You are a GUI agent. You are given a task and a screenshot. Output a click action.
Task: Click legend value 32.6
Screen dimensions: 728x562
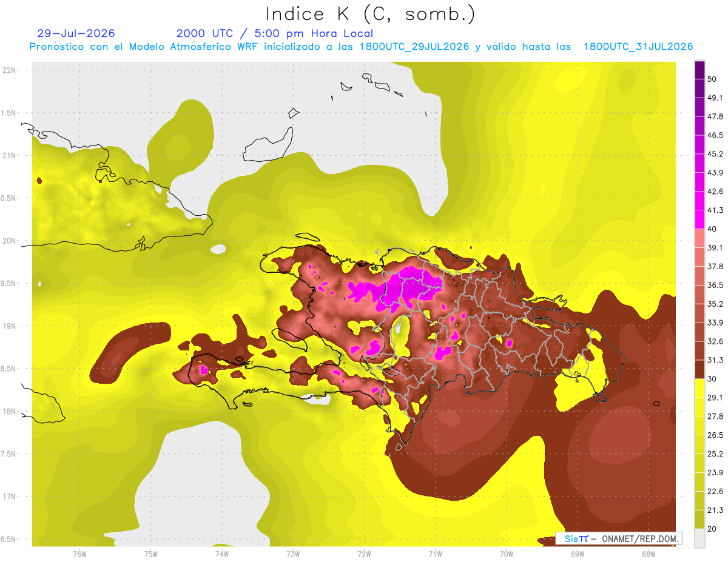click(715, 341)
